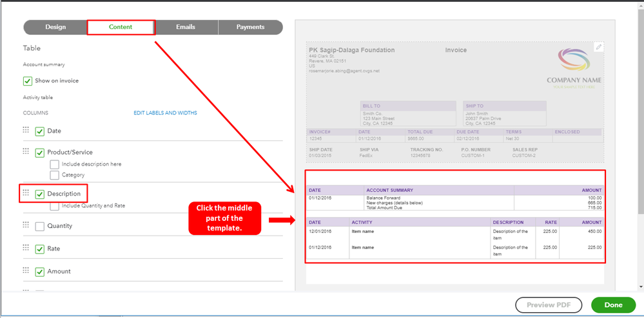This screenshot has width=644, height=318.
Task: Click Balance Forward line in account summary
Action: (x=383, y=198)
